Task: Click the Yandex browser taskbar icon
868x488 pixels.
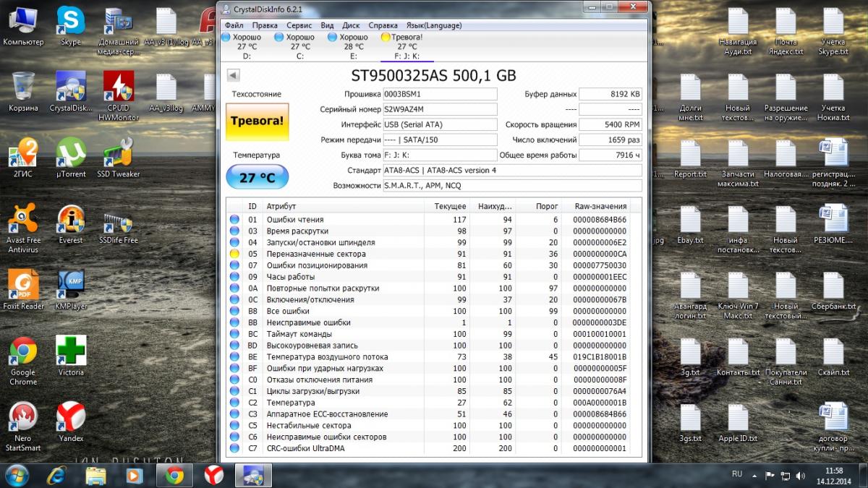Action: (213, 475)
